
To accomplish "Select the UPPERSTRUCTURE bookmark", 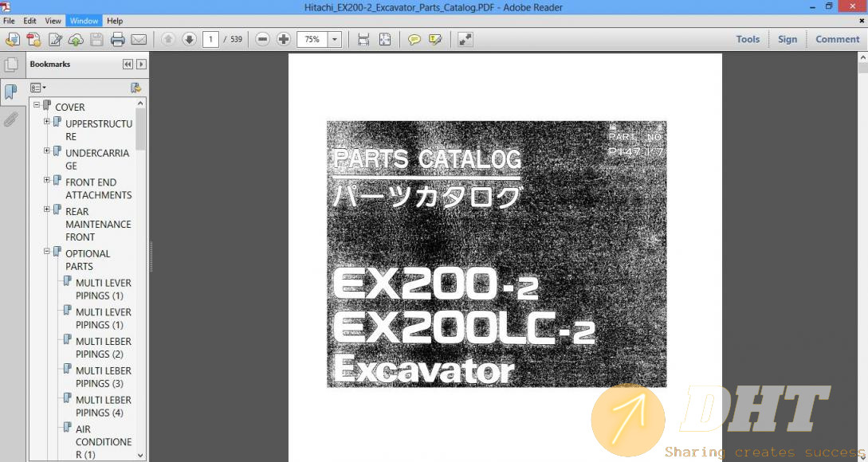I will click(99, 130).
